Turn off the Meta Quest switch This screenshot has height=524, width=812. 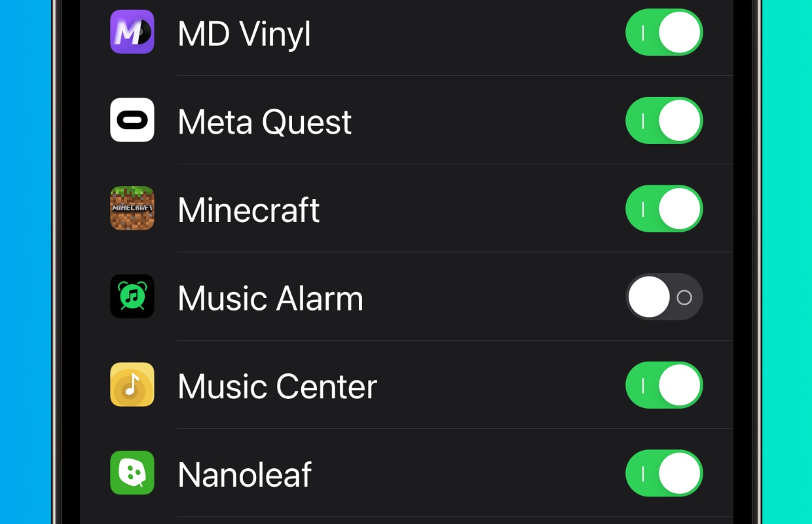(x=664, y=121)
